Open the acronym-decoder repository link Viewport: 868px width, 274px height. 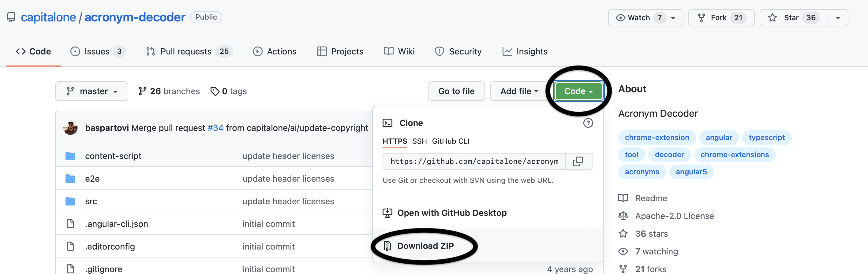[x=135, y=17]
